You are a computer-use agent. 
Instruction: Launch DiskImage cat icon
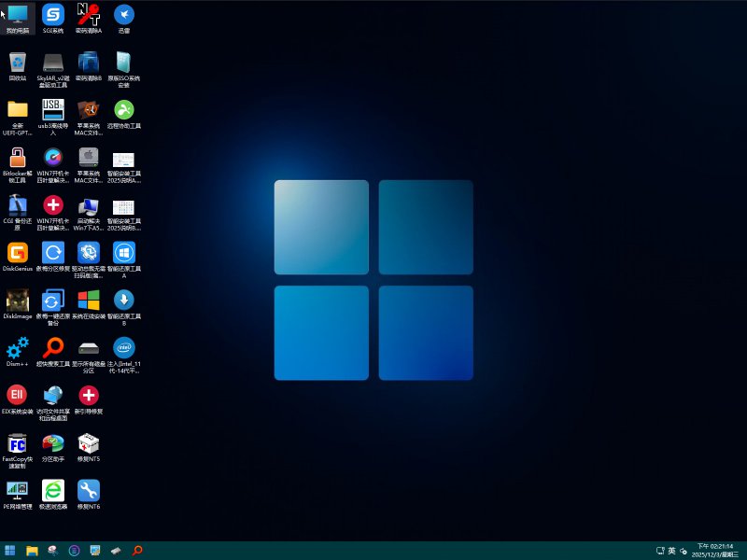[18, 304]
